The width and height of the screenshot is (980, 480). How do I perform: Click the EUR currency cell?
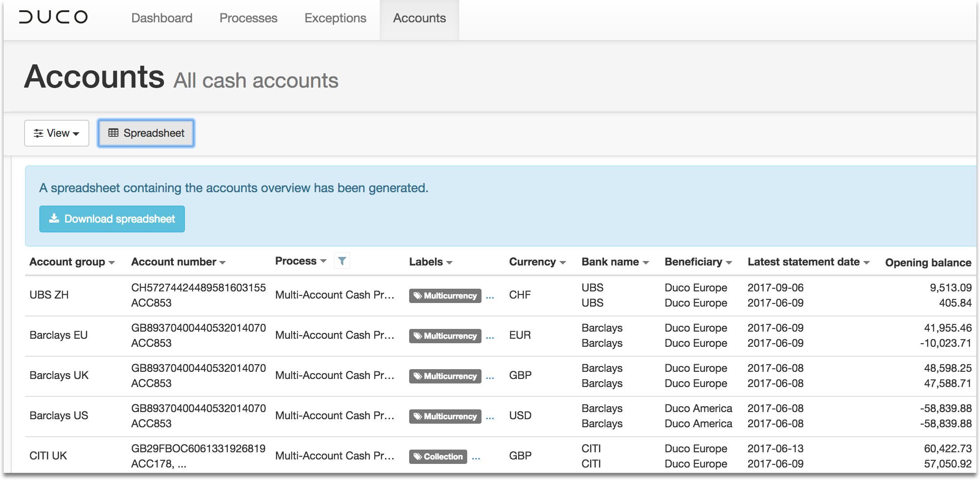[520, 335]
